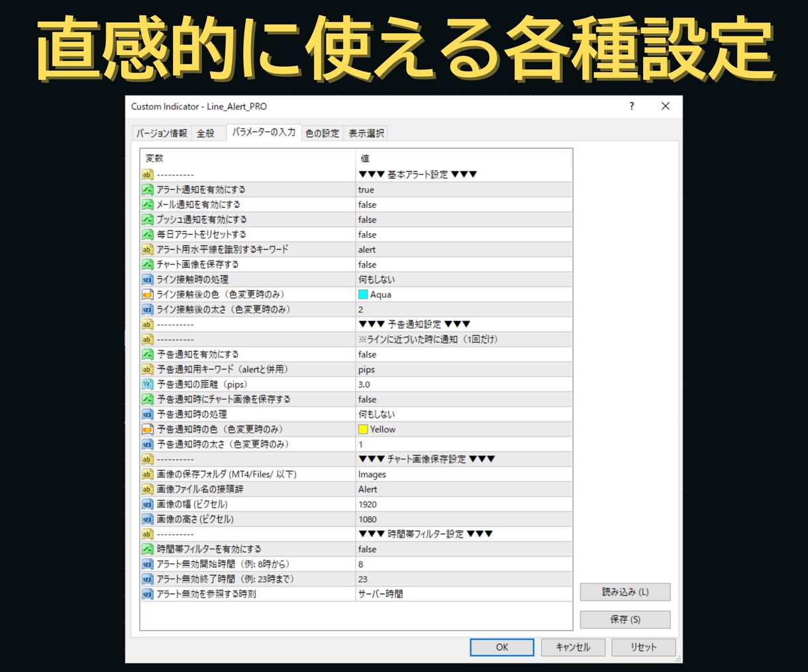
Task: Open the 色の設定 tab
Action: pos(323,133)
